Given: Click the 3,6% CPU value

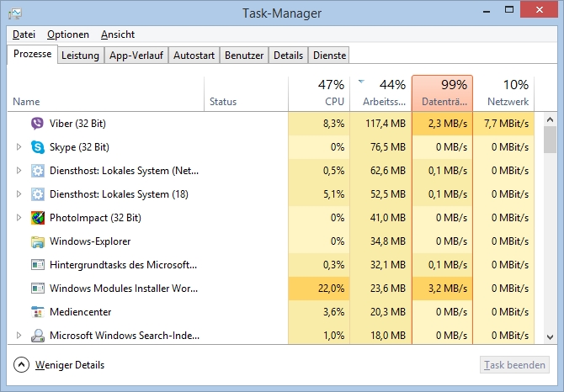Looking at the screenshot, I should pyautogui.click(x=334, y=312).
